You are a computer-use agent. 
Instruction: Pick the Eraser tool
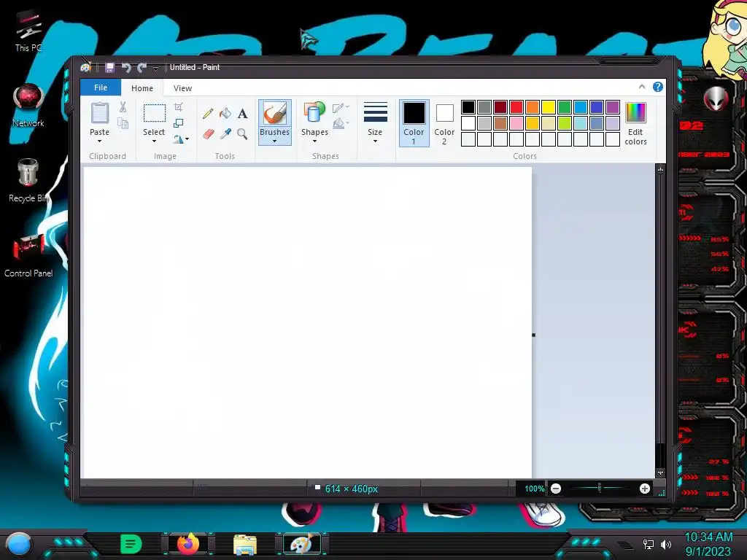(208, 134)
